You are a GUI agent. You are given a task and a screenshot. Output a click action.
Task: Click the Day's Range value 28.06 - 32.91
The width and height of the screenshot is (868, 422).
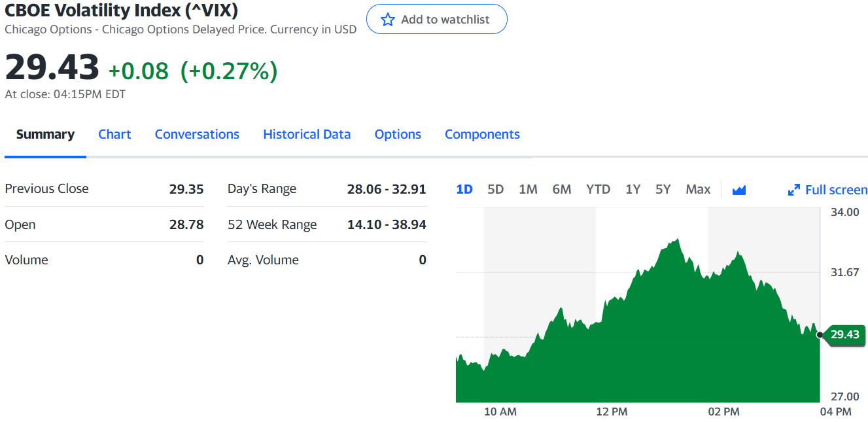click(x=387, y=189)
